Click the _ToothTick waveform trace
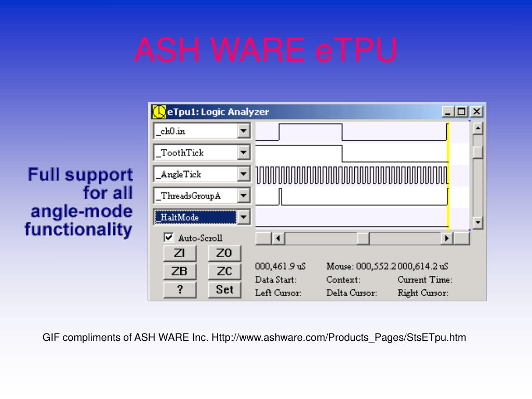The image size is (532, 399). click(x=352, y=154)
